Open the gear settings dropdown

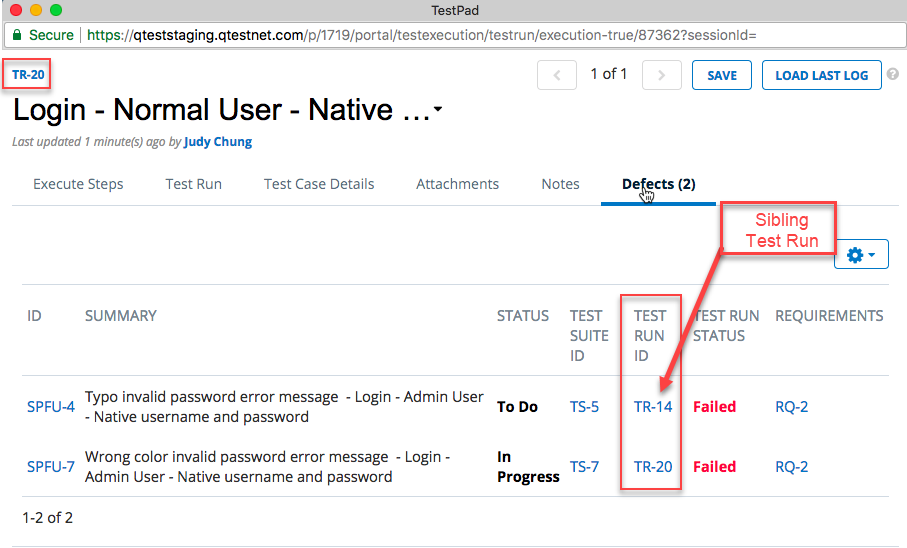click(x=861, y=254)
